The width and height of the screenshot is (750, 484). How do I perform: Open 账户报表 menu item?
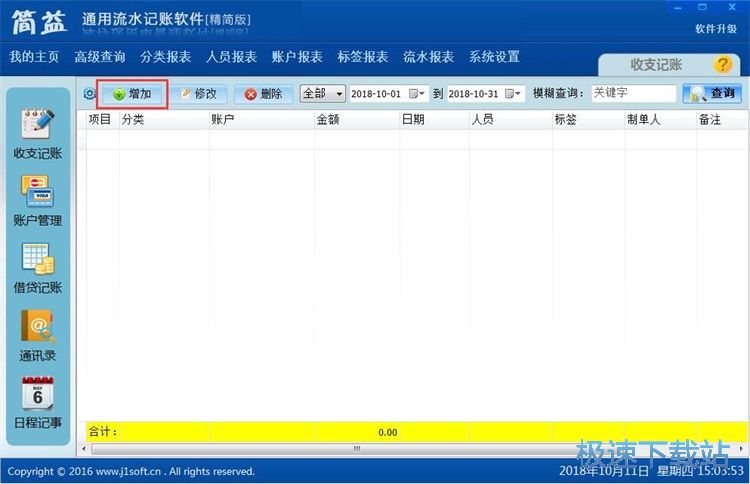point(297,57)
